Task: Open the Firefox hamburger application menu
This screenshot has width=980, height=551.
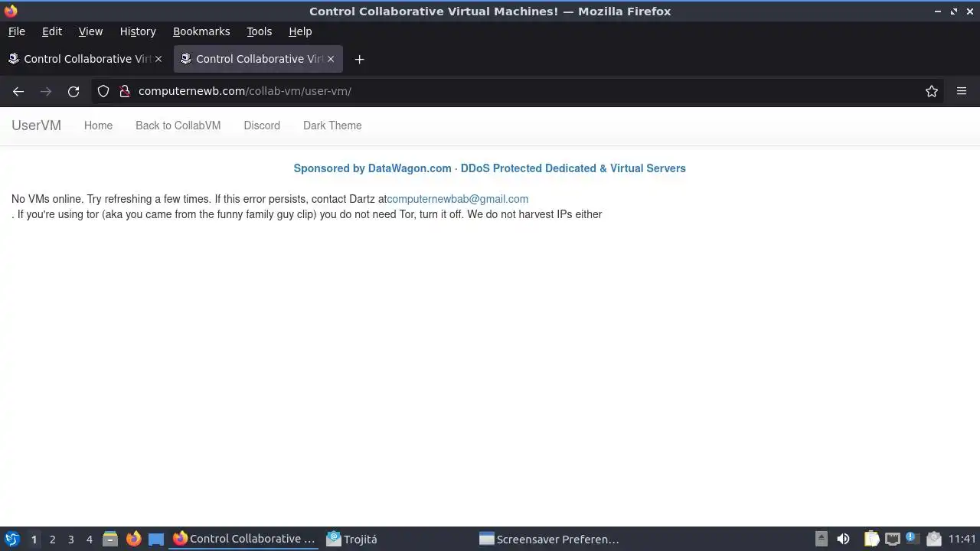Action: pos(962,91)
